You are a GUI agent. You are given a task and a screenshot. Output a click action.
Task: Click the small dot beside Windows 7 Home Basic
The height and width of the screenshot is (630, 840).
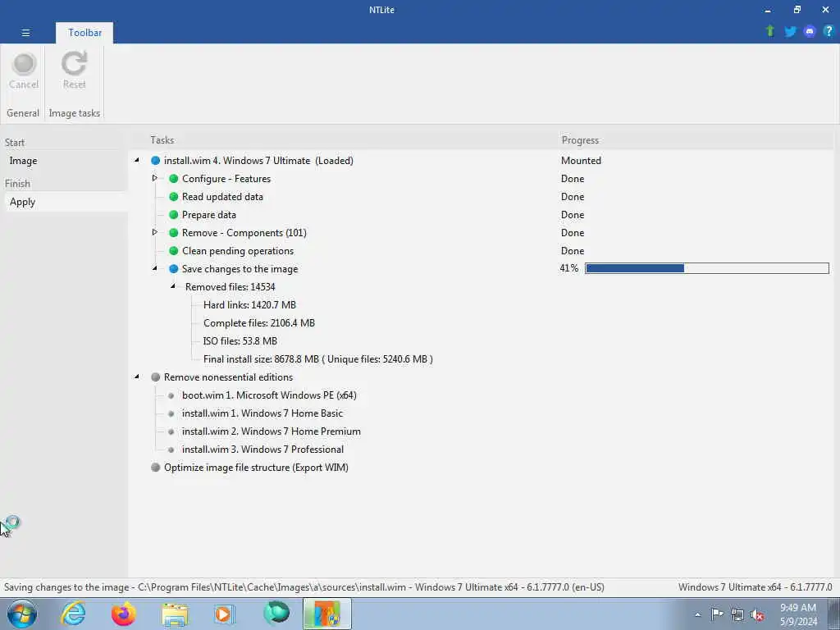(x=171, y=413)
